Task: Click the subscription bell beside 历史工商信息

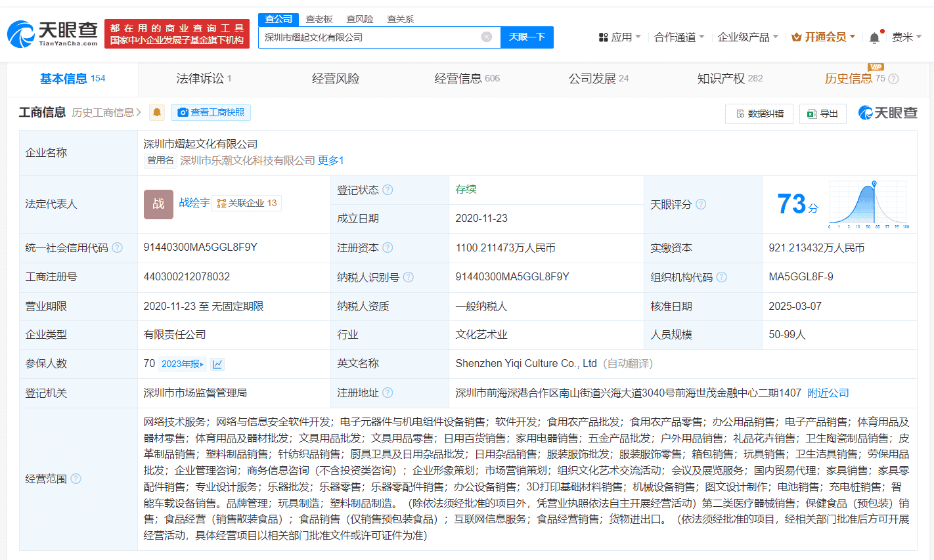Action: pos(156,112)
